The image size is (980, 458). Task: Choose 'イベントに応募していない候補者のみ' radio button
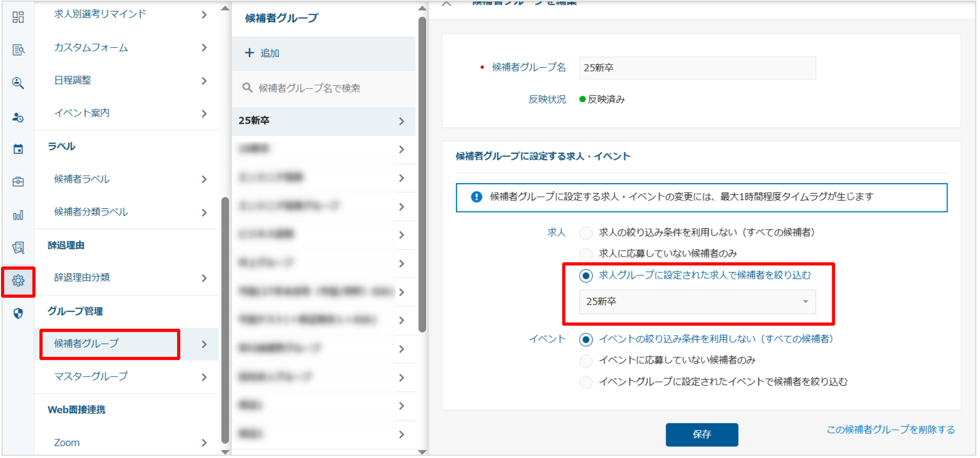click(586, 361)
